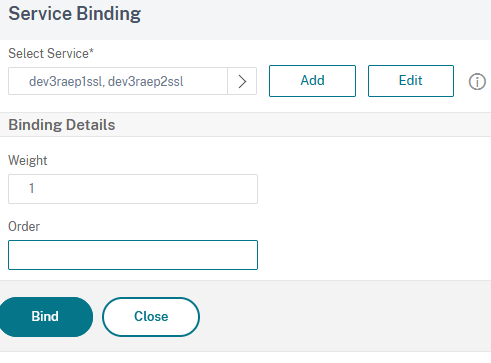
Task: Click the info icon beside Edit button
Action: coord(477,82)
